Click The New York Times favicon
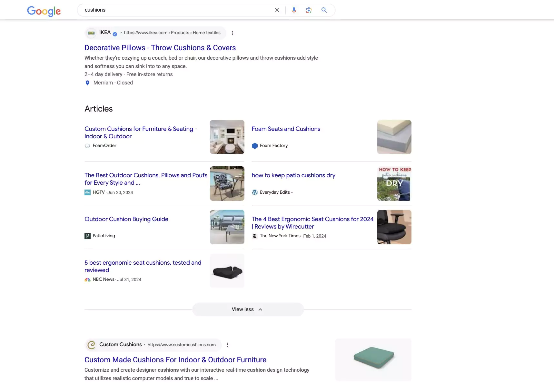 coord(255,236)
